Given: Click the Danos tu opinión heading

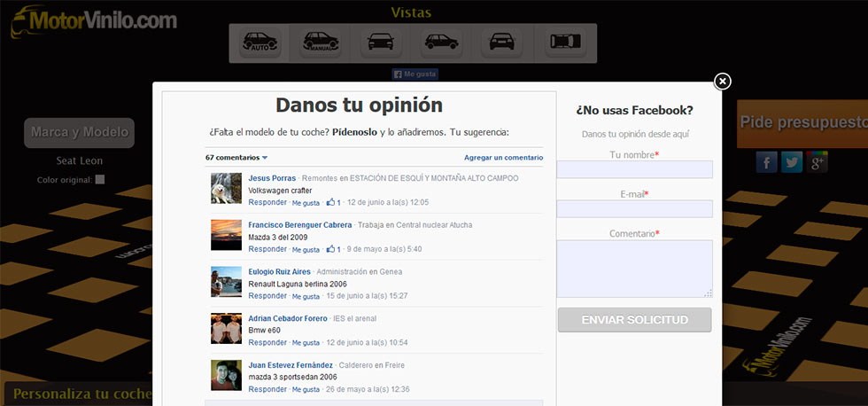Looking at the screenshot, I should (360, 105).
